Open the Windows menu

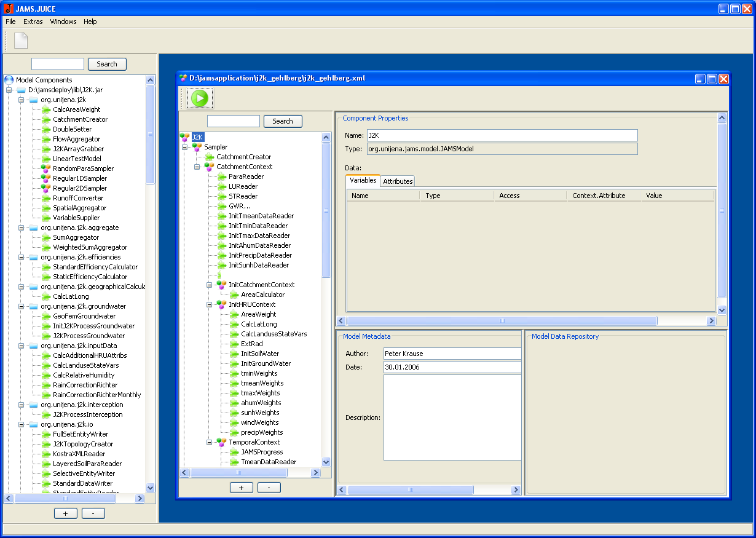63,22
